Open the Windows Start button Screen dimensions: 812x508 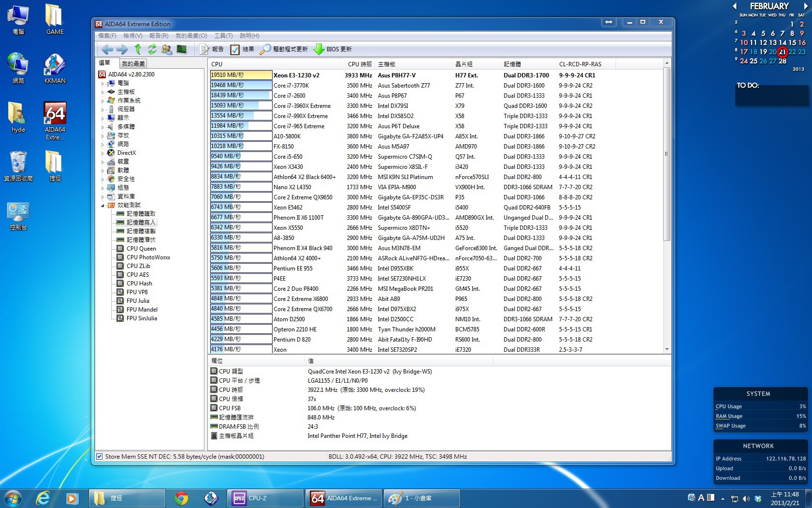click(x=13, y=498)
